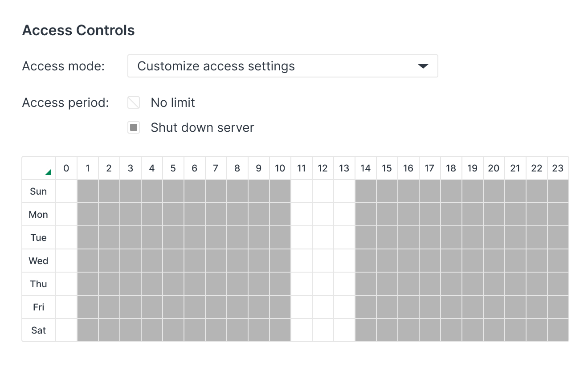Click the Sat row header
Image resolution: width=588 pixels, height=367 pixels.
coord(39,330)
